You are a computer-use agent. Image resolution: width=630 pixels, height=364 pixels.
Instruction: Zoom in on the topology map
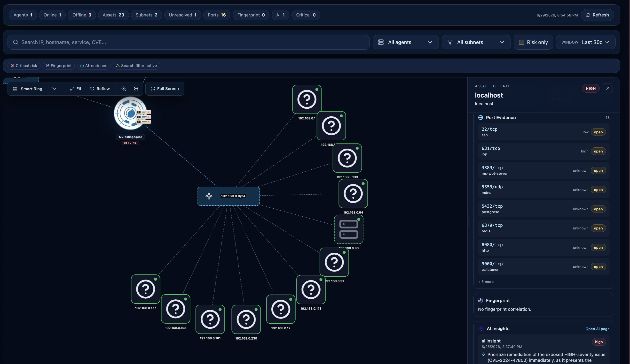[x=124, y=89]
